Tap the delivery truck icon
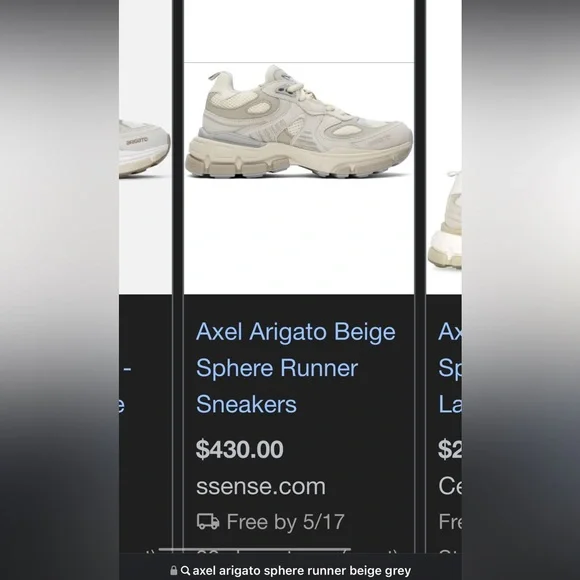This screenshot has height=580, width=580. coord(208,522)
